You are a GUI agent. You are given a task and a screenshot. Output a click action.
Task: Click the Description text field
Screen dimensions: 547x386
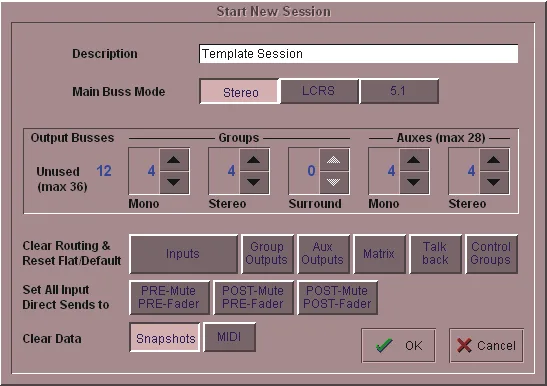[x=358, y=54]
